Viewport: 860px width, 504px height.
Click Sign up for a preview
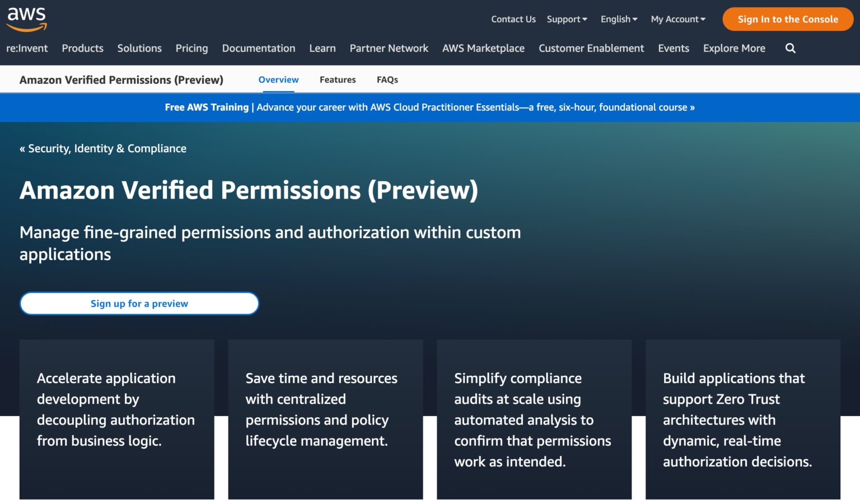[139, 303]
